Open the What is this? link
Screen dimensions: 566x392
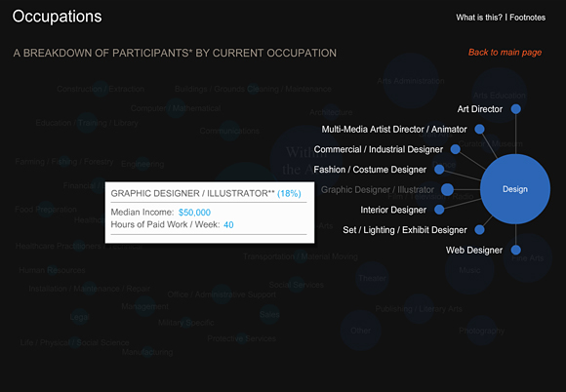(x=479, y=18)
